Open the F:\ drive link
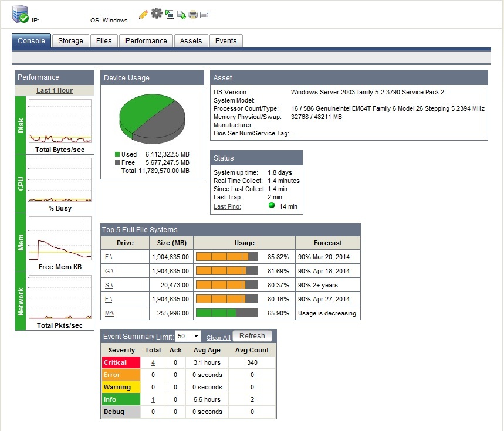This screenshot has height=431, width=504. click(x=109, y=257)
